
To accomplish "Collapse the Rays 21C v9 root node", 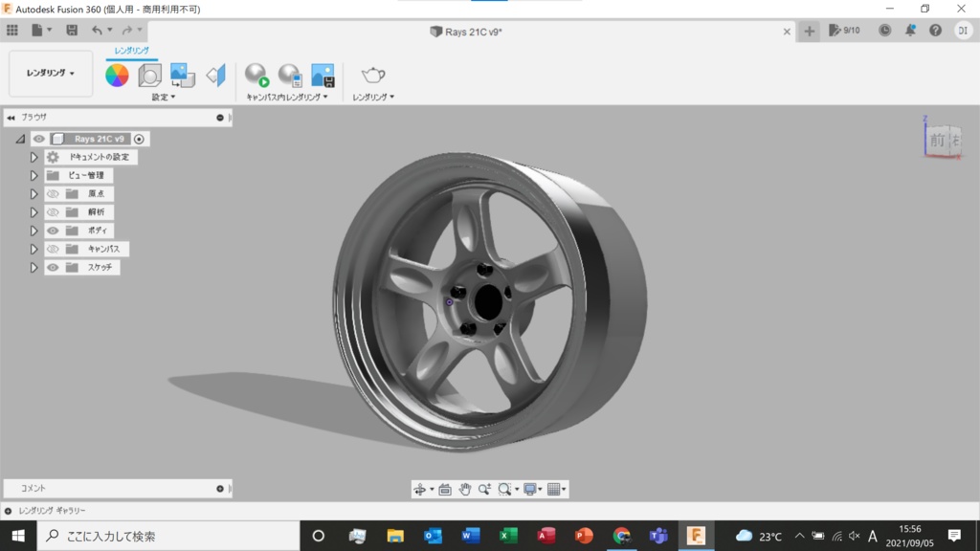I will [x=21, y=140].
